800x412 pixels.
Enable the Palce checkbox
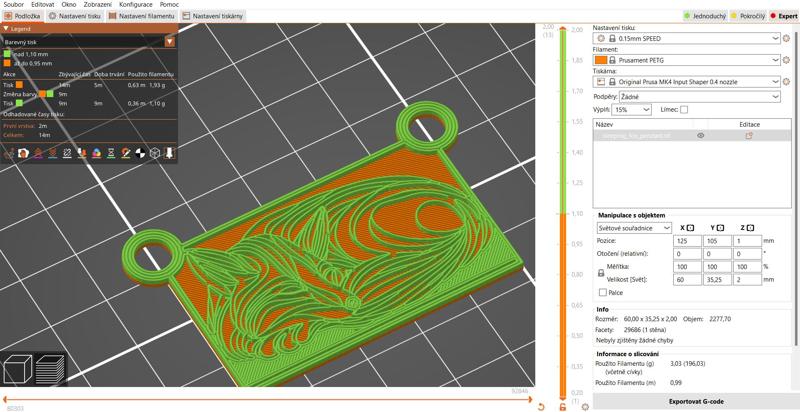tap(603, 293)
